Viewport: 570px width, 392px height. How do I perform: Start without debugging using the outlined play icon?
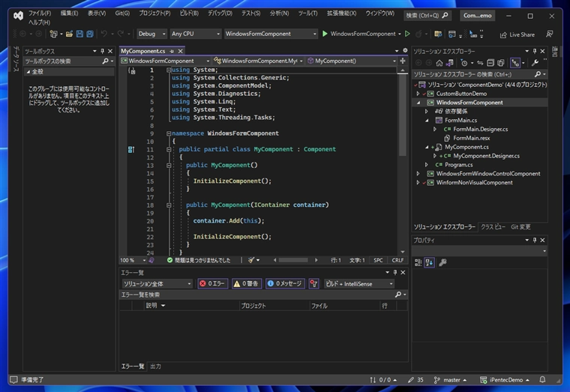(407, 34)
